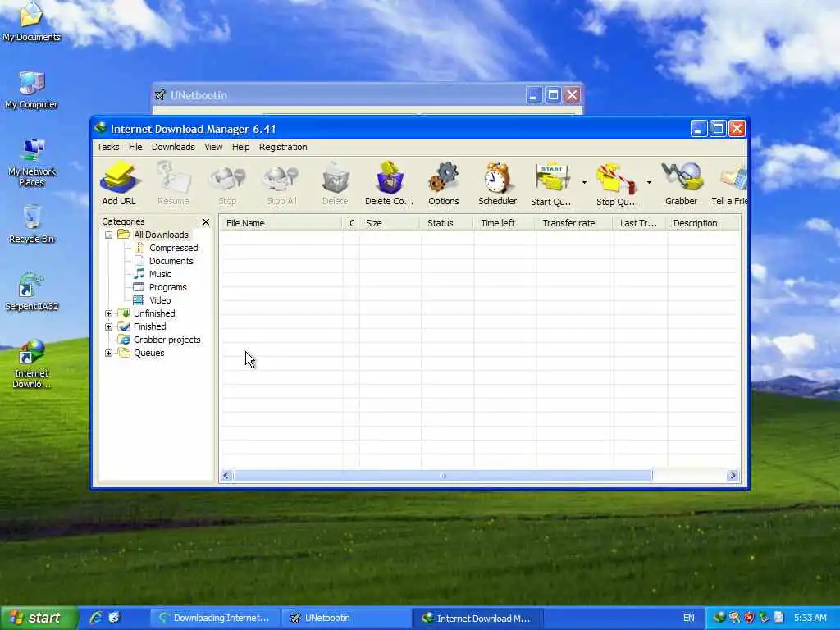The image size is (840, 630).
Task: Expand the Unfinished tree node
Action: pyautogui.click(x=109, y=313)
